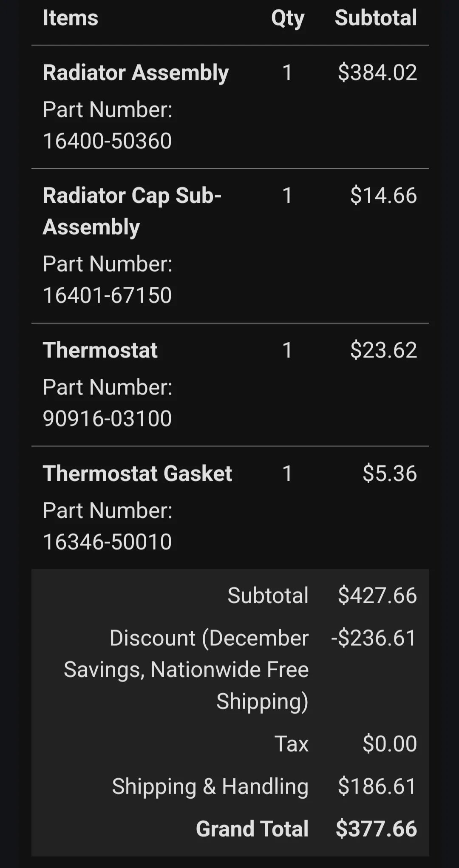Click the $5.36 gasket price
This screenshot has height=868, width=459.
tap(390, 474)
